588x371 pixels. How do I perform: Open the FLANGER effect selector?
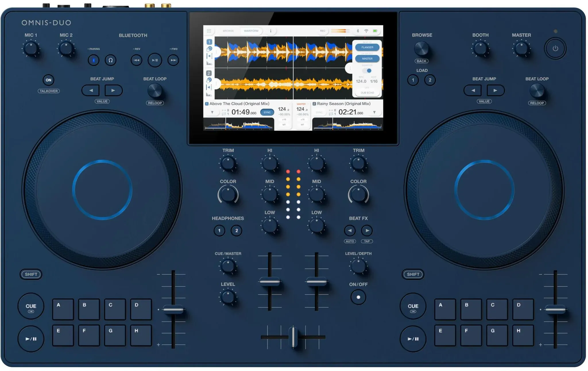point(367,47)
